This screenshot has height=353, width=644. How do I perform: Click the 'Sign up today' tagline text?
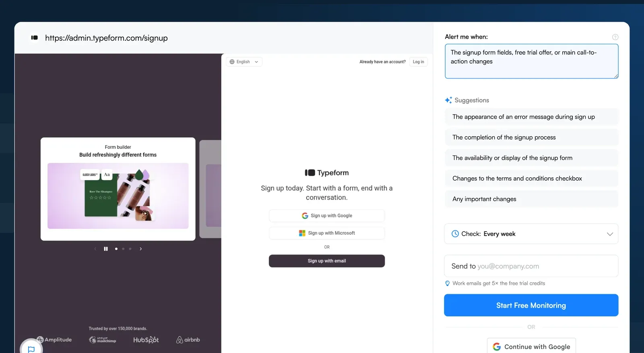[327, 193]
